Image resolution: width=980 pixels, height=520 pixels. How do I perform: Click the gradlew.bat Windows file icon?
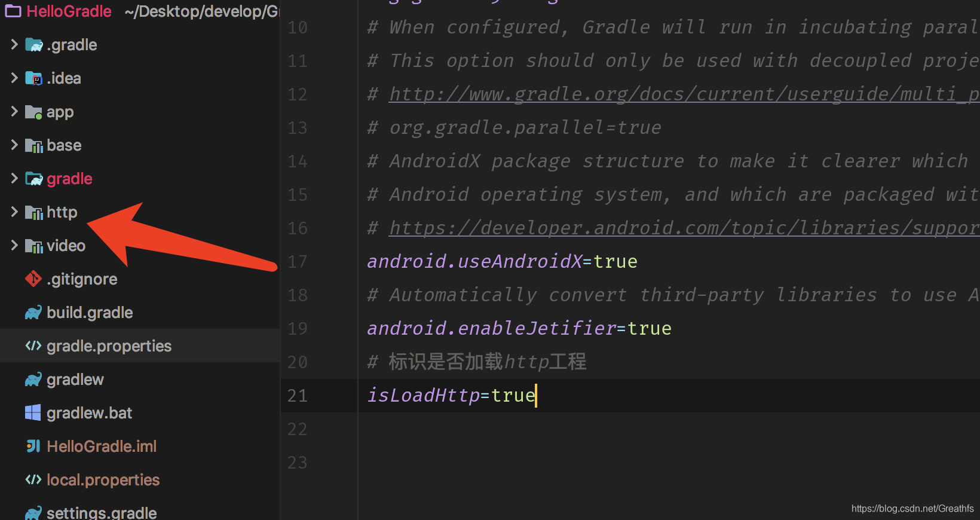(x=33, y=412)
